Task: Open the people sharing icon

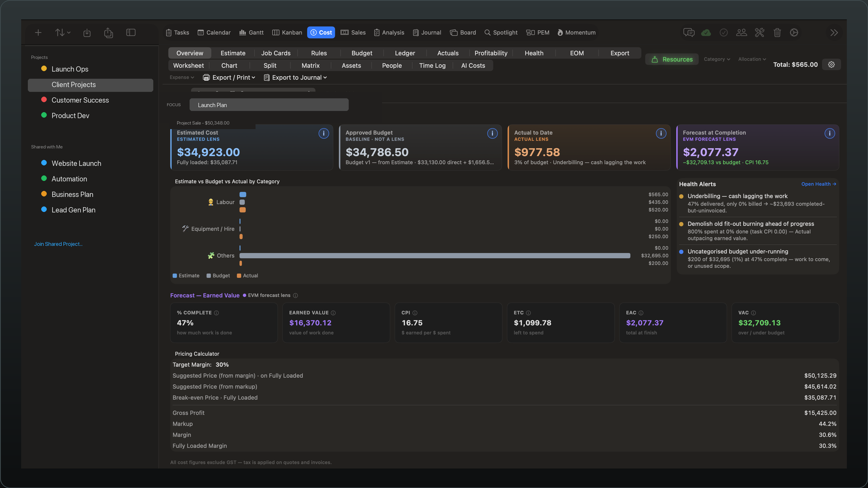Action: tap(742, 32)
